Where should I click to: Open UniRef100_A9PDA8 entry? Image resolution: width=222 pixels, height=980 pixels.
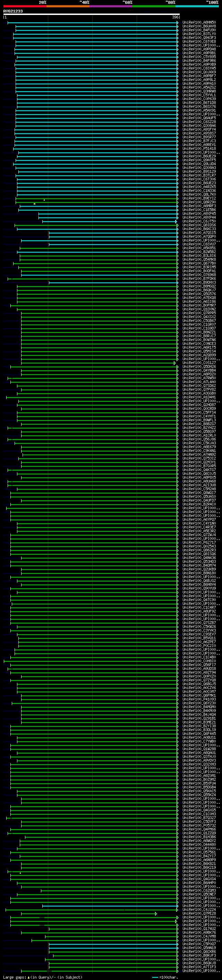[199, 49]
